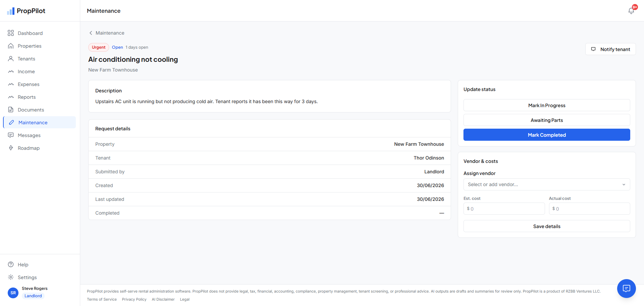Click the speech bubble icon in Notify tenant
Screen dimensions: 644x306
[x=593, y=49]
